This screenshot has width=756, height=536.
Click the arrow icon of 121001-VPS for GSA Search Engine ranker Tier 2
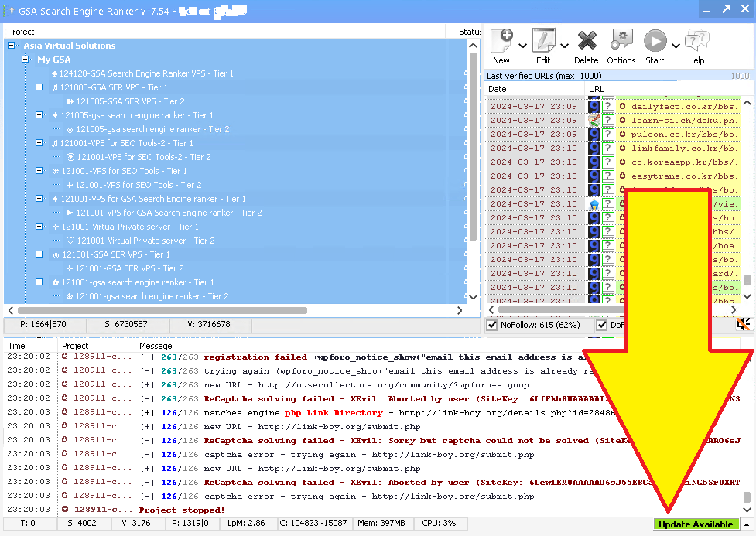click(x=70, y=213)
